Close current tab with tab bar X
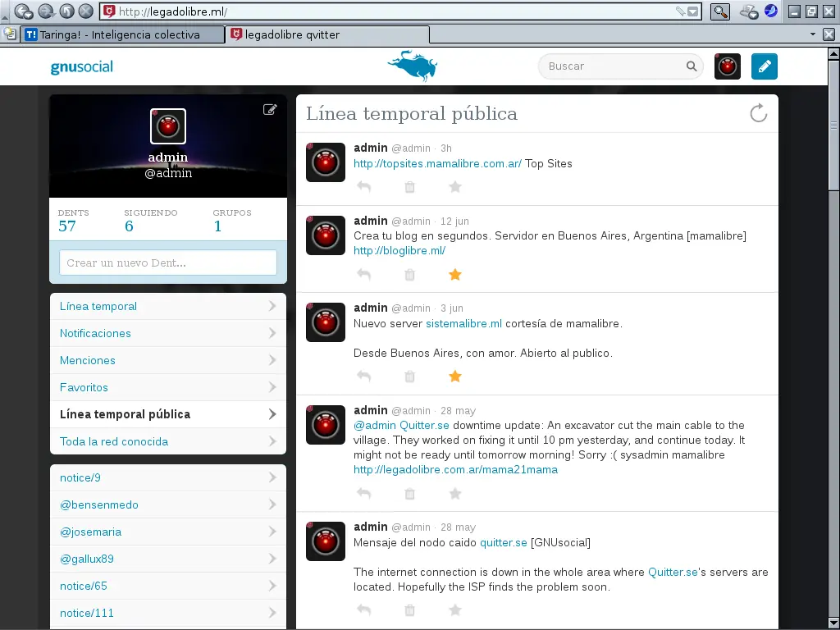 [829, 34]
